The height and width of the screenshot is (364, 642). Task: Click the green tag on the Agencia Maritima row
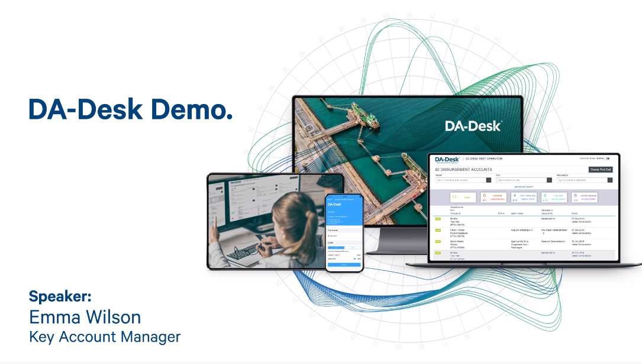coord(438,242)
